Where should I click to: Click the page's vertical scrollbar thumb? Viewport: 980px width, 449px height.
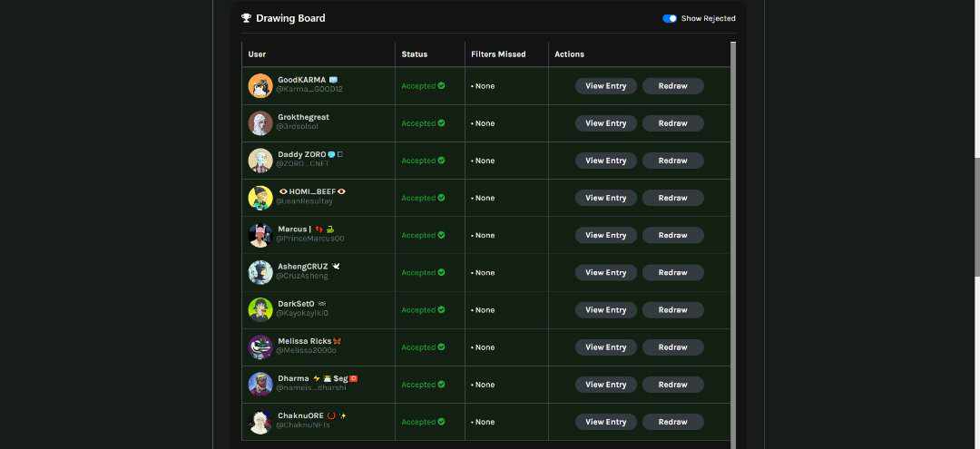point(976,217)
